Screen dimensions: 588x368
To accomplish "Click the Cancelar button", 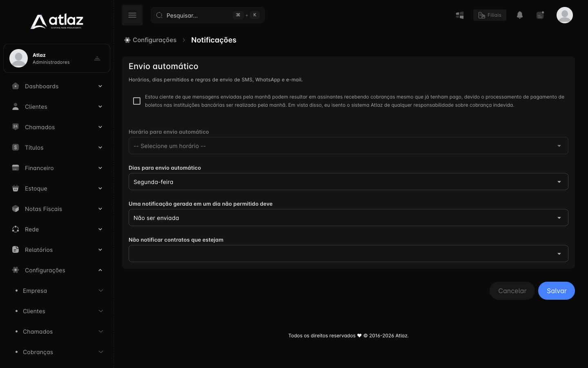I will click(512, 291).
